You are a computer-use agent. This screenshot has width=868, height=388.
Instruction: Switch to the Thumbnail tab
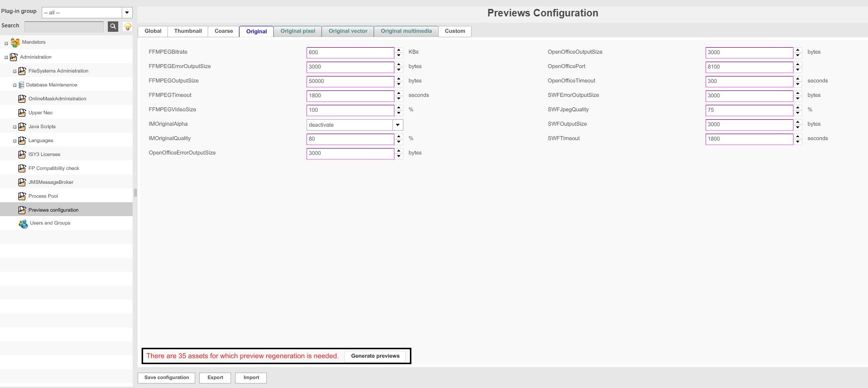tap(188, 31)
